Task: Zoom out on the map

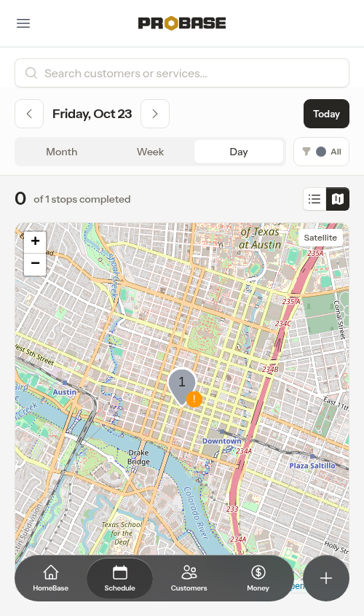Action: [35, 264]
